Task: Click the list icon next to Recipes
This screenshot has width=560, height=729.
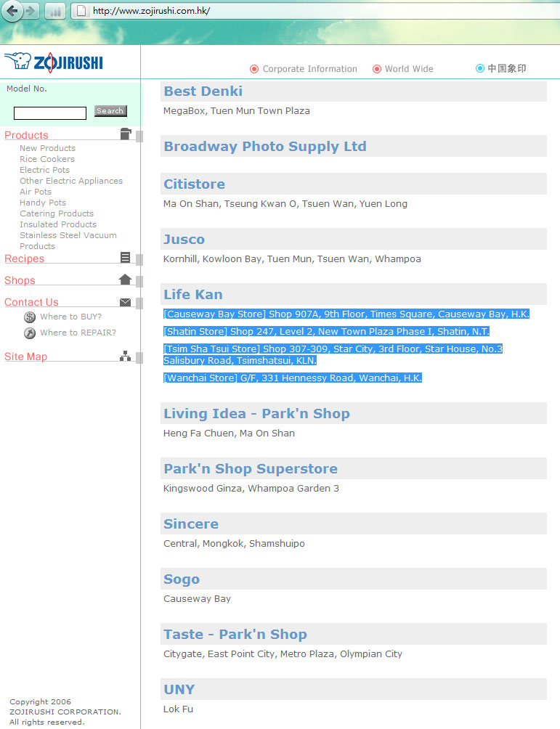Action: (x=125, y=257)
